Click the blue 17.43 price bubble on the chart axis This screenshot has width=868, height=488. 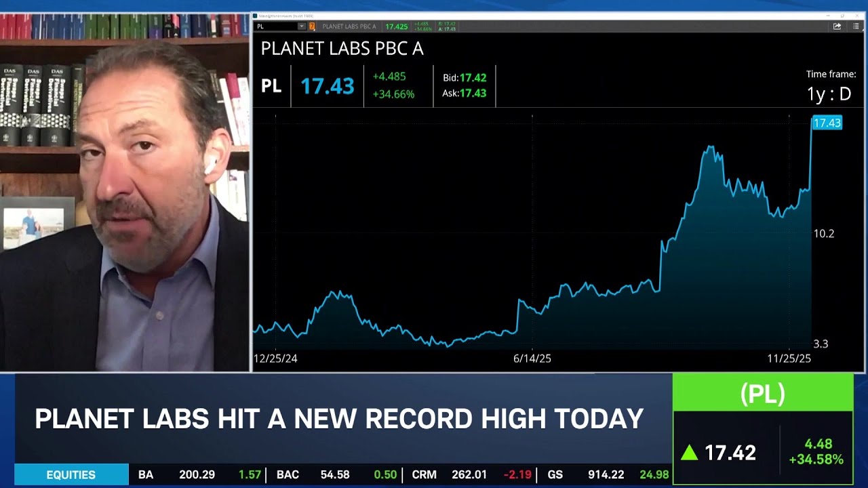coord(827,123)
